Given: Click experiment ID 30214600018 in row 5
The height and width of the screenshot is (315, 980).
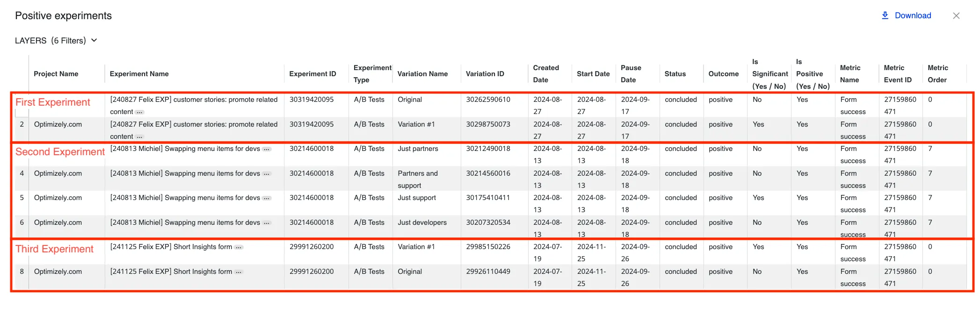Looking at the screenshot, I should [x=312, y=198].
